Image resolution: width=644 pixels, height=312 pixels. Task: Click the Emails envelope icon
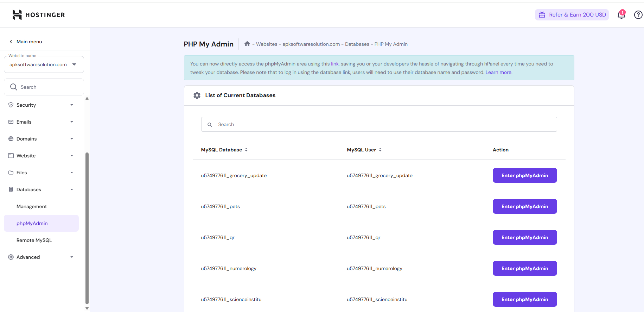tap(11, 122)
